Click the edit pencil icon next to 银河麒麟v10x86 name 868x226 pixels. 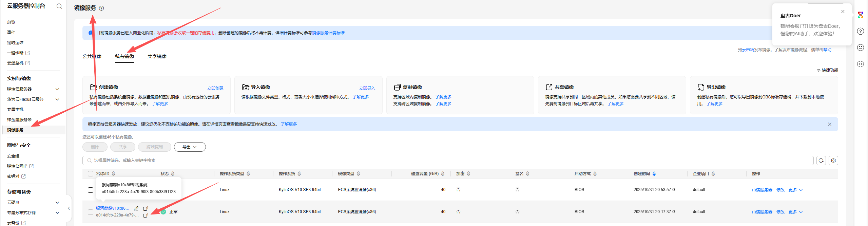pos(136,208)
